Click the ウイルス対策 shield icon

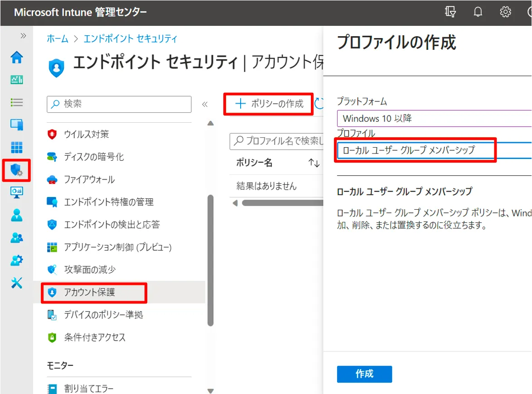tap(52, 134)
